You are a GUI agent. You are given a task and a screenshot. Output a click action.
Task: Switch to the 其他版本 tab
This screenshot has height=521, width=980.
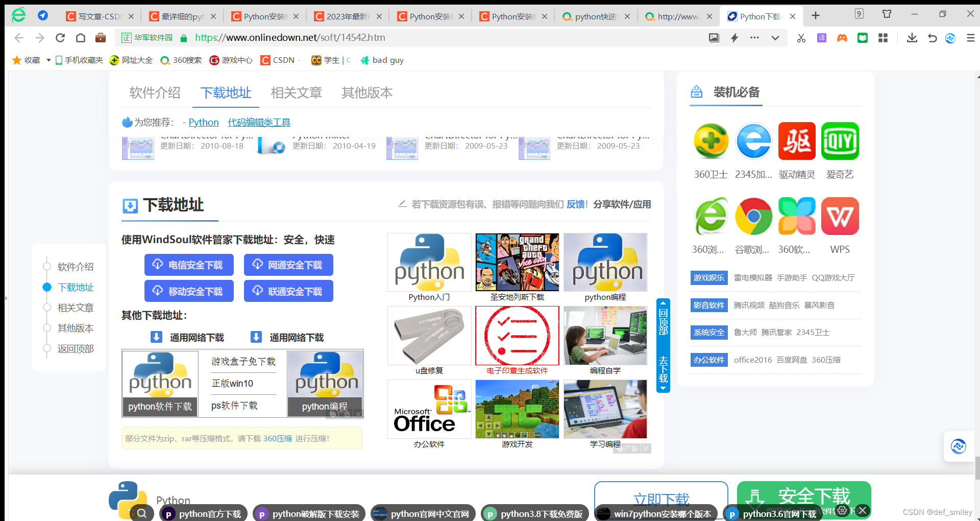(x=367, y=92)
